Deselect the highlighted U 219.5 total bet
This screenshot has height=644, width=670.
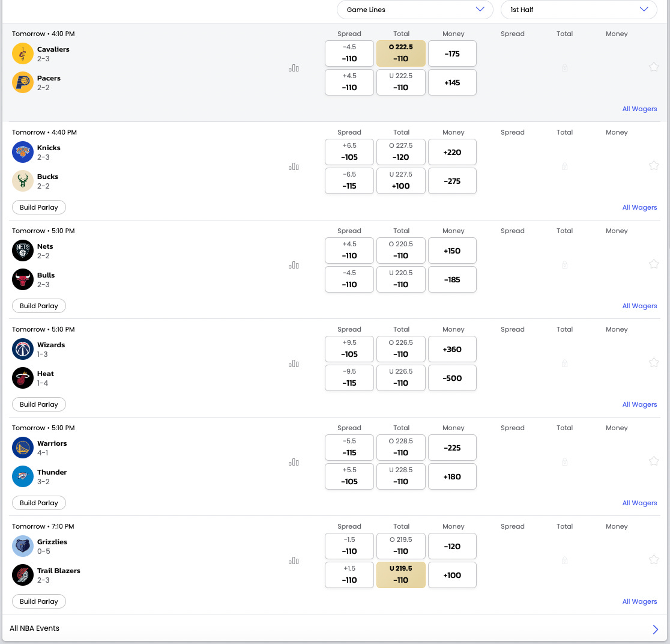pyautogui.click(x=401, y=575)
